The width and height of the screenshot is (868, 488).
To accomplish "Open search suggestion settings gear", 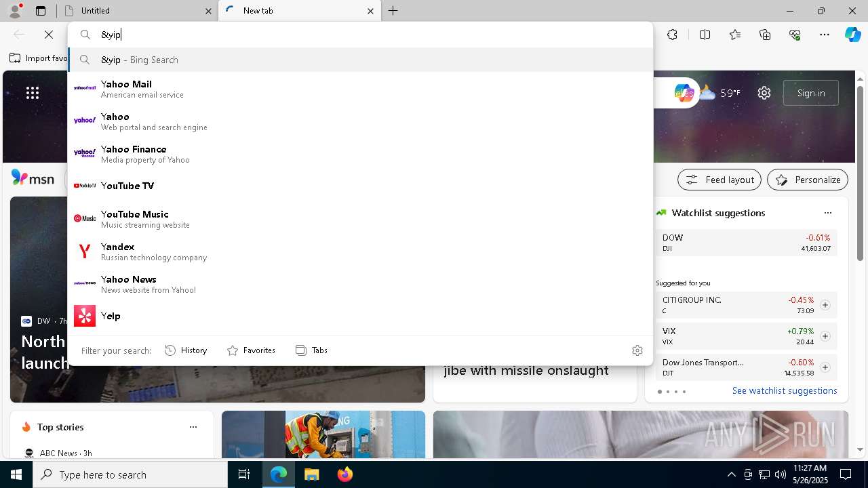I will (637, 350).
